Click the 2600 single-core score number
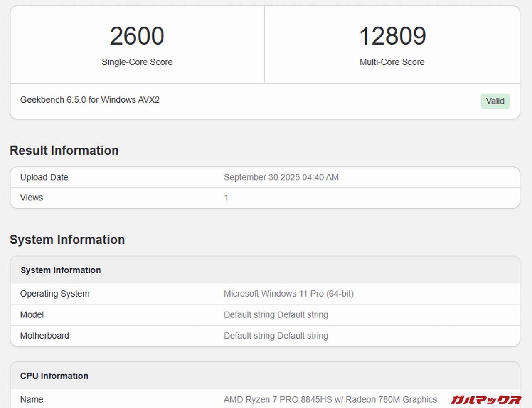The image size is (532, 408). 137,36
